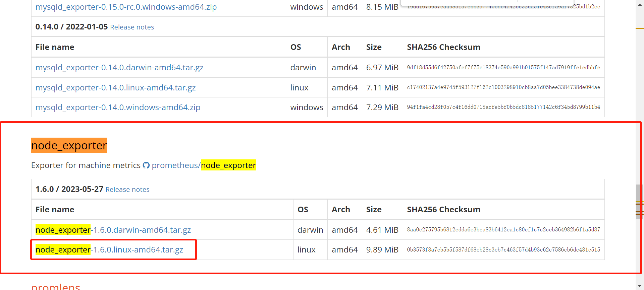
Task: Click checksum starting with 0b3573f8a7cb5b5f
Action: coord(503,249)
